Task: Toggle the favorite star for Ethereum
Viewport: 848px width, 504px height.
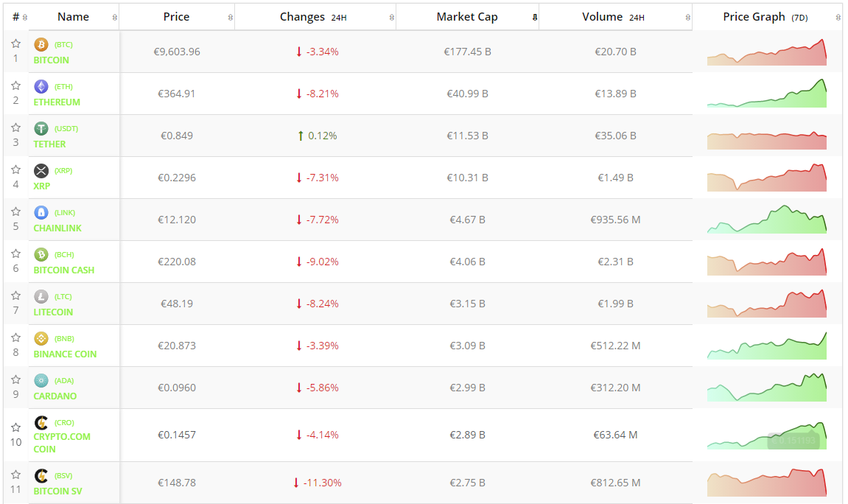Action: pos(15,85)
